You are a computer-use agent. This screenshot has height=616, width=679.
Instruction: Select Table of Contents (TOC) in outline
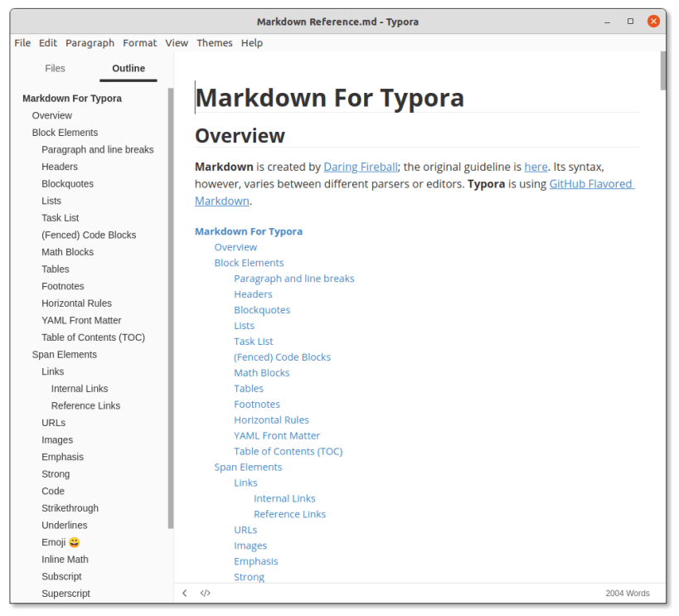tap(93, 337)
